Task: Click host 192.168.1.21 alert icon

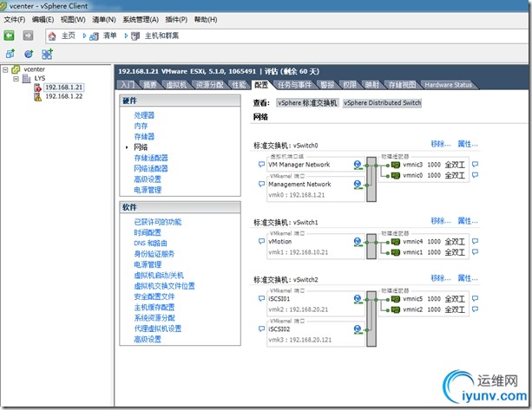Action: (37, 88)
